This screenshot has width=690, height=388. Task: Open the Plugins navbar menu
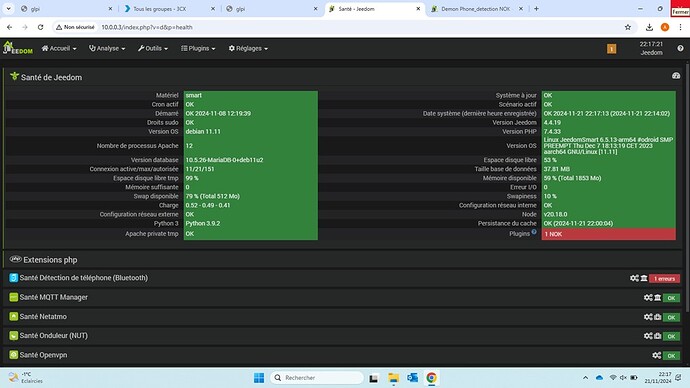click(198, 48)
